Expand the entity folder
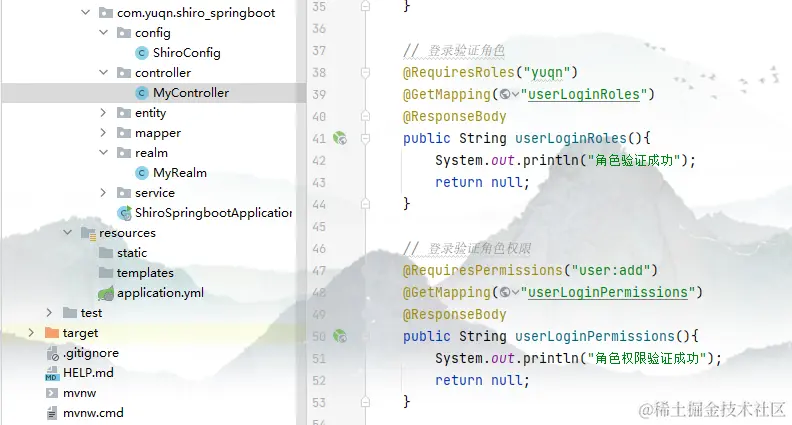792x425 pixels. click(103, 112)
